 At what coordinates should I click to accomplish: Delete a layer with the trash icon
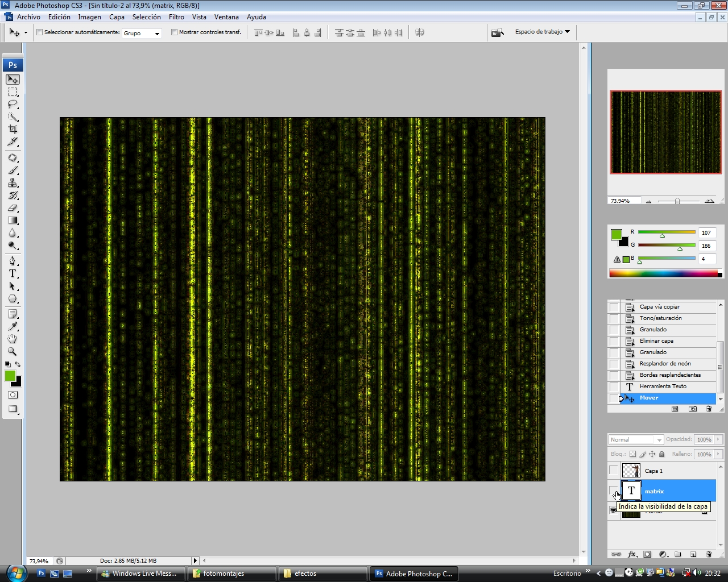click(708, 554)
